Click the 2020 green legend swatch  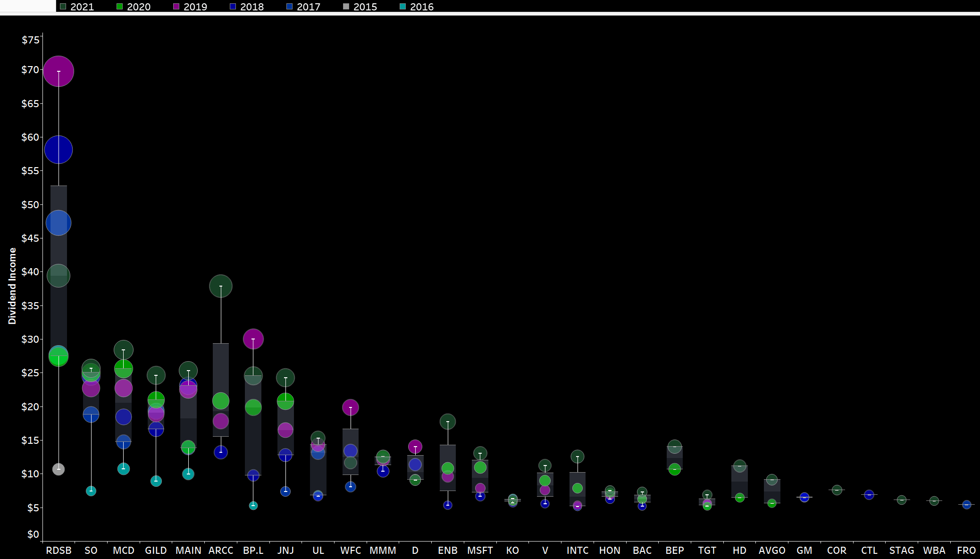click(119, 7)
